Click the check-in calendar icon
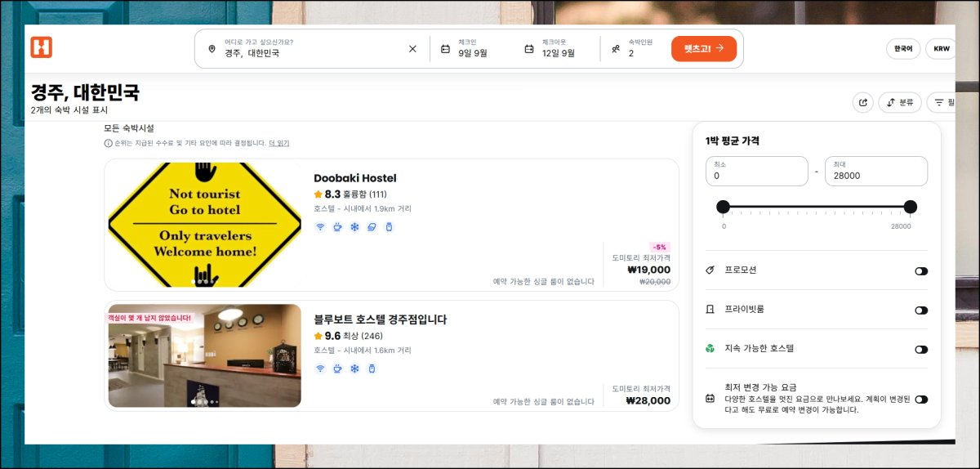 tap(445, 49)
